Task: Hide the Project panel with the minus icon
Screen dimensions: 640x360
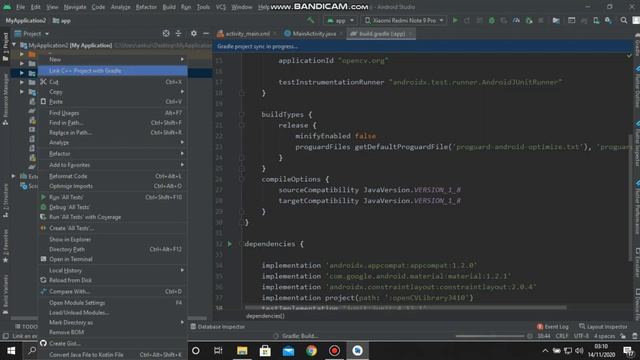Action: coord(206,33)
